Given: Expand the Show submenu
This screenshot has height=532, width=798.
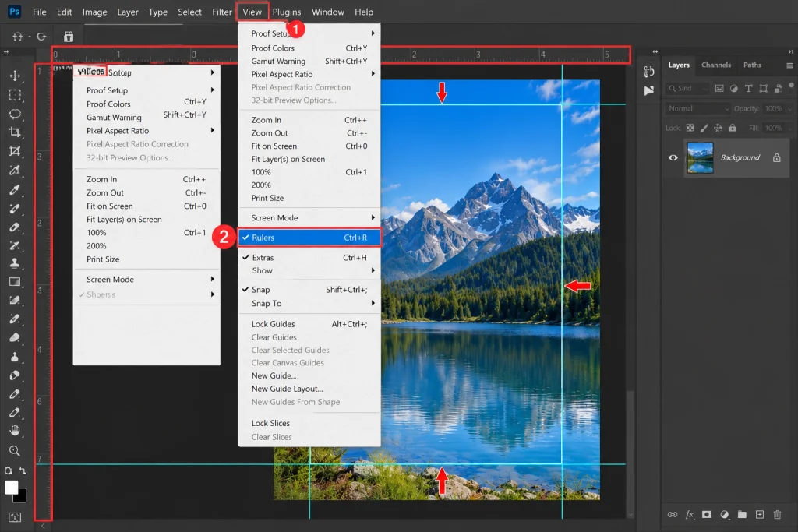Looking at the screenshot, I should click(309, 270).
